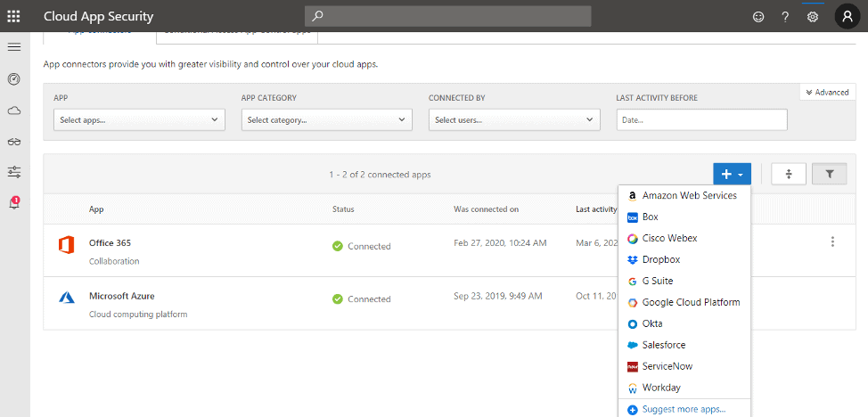Click the green Connected check for Office 365
The height and width of the screenshot is (417, 868).
point(338,246)
